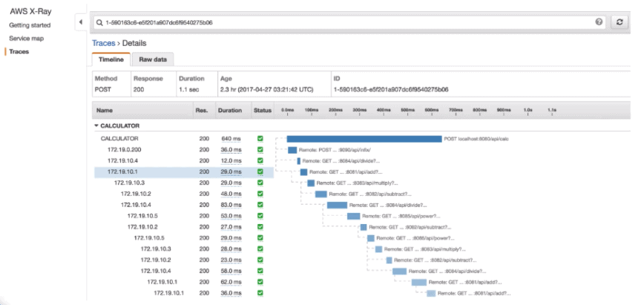The image size is (644, 305).
Task: Open Traces breadcrumb link
Action: click(103, 44)
